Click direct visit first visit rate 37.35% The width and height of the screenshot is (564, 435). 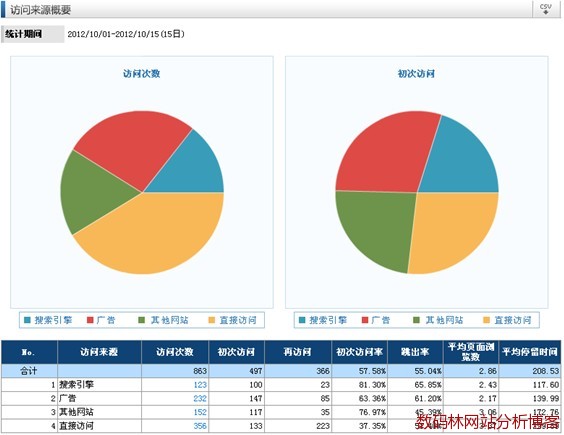pyautogui.click(x=372, y=426)
